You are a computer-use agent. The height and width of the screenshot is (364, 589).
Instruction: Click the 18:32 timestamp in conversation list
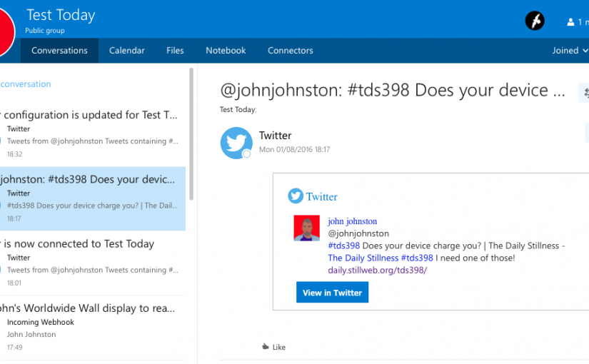(15, 154)
